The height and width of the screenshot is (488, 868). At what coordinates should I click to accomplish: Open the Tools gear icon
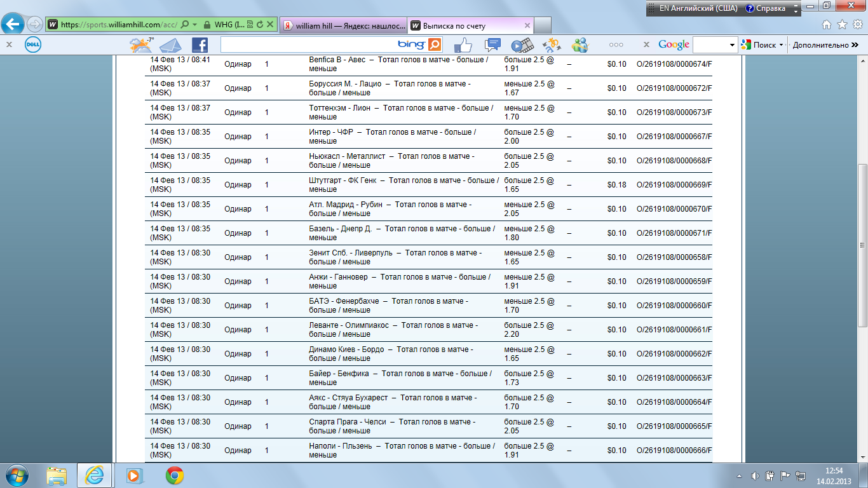coord(857,25)
